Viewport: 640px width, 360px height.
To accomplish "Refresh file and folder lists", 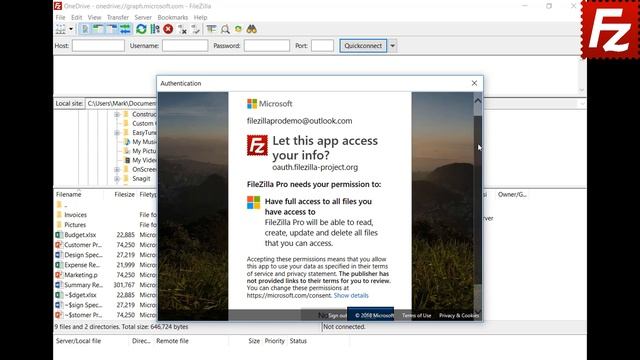I will [x=141, y=29].
